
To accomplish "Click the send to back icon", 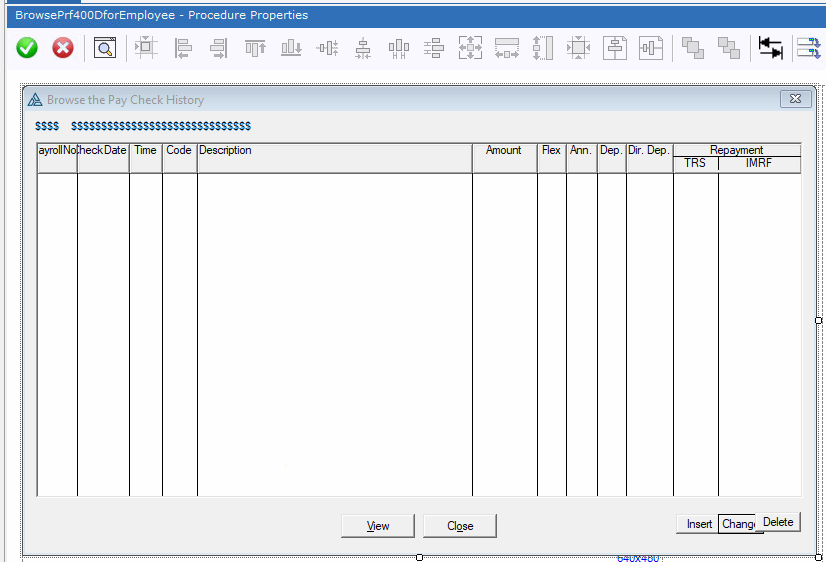I will 728,48.
